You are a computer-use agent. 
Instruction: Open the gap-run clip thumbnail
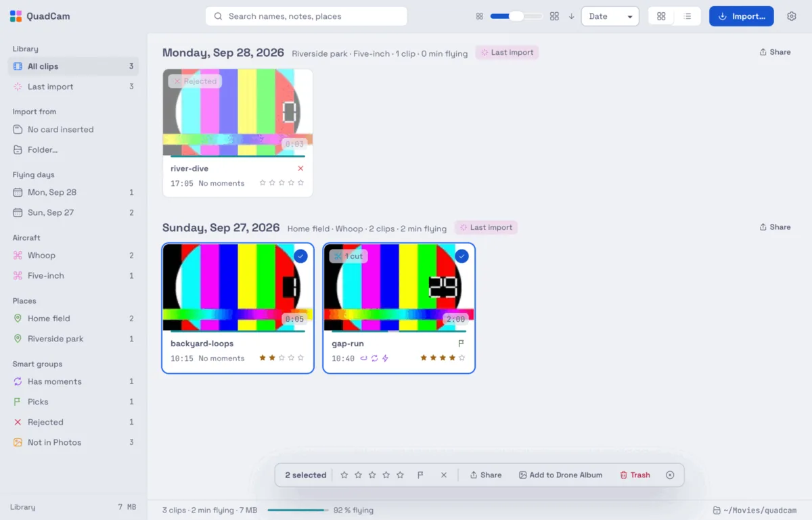(x=399, y=287)
